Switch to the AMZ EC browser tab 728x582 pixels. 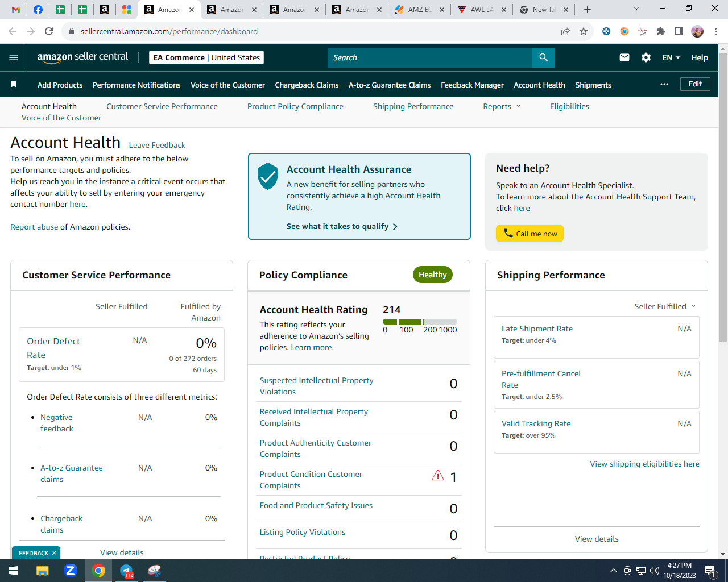420,10
